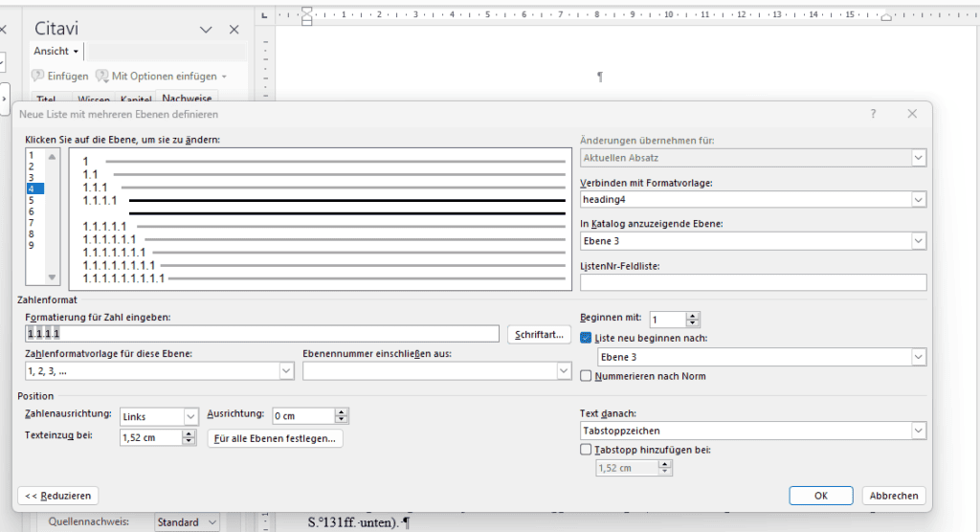980x532 pixels.
Task: Collapse the Citavi pane with chevron icon
Action: click(x=206, y=30)
